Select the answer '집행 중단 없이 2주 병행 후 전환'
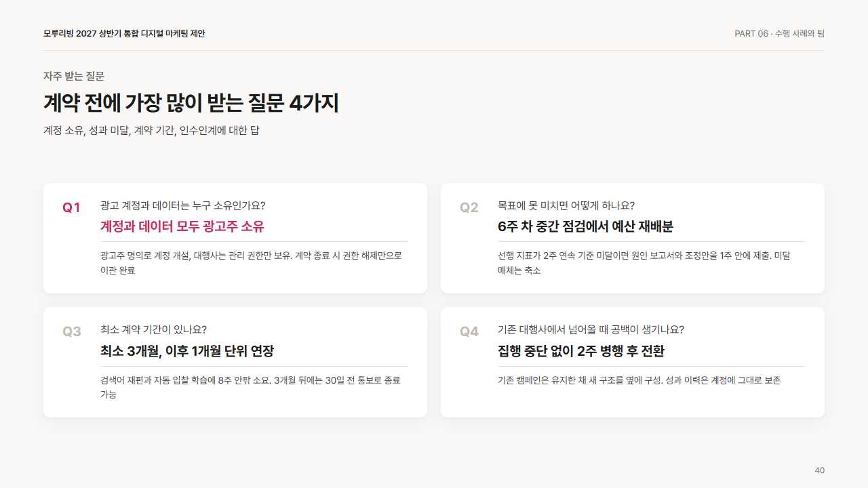 click(x=581, y=351)
